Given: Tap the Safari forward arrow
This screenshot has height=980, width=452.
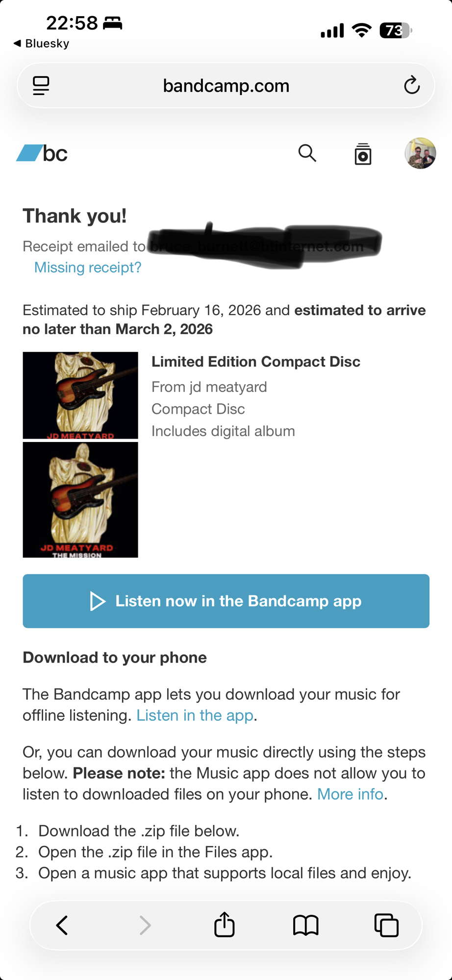Looking at the screenshot, I should click(x=145, y=926).
